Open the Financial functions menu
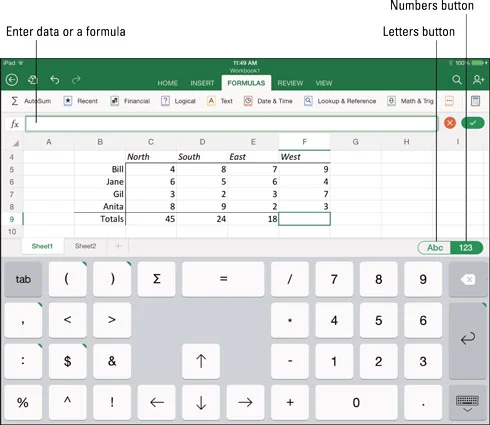 click(x=130, y=101)
